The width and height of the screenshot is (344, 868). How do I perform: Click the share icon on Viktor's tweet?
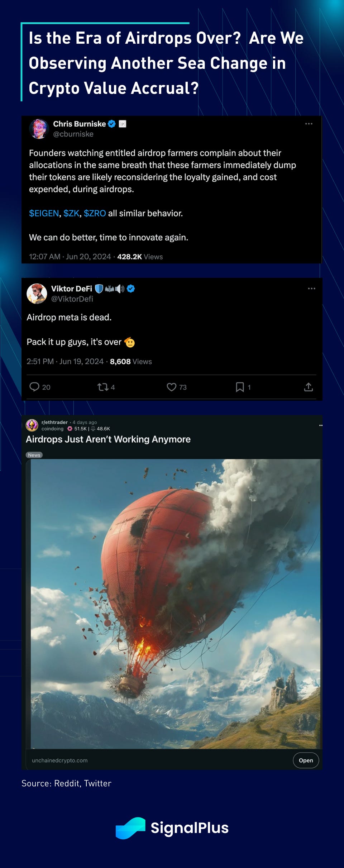coord(309,387)
